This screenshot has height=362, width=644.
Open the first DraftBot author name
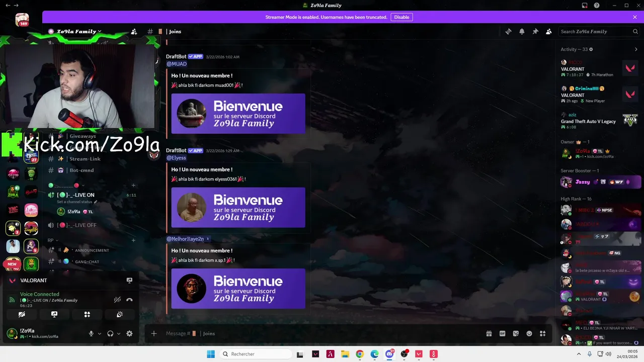click(176, 56)
